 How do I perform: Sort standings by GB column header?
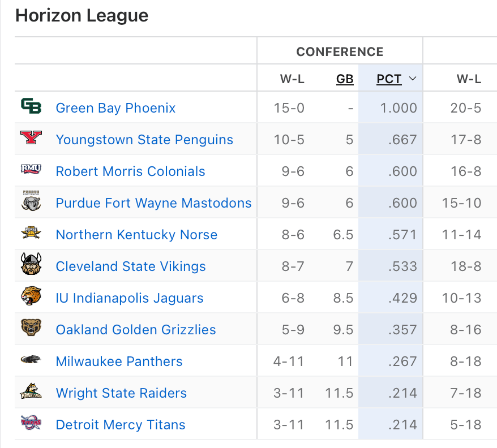click(345, 79)
